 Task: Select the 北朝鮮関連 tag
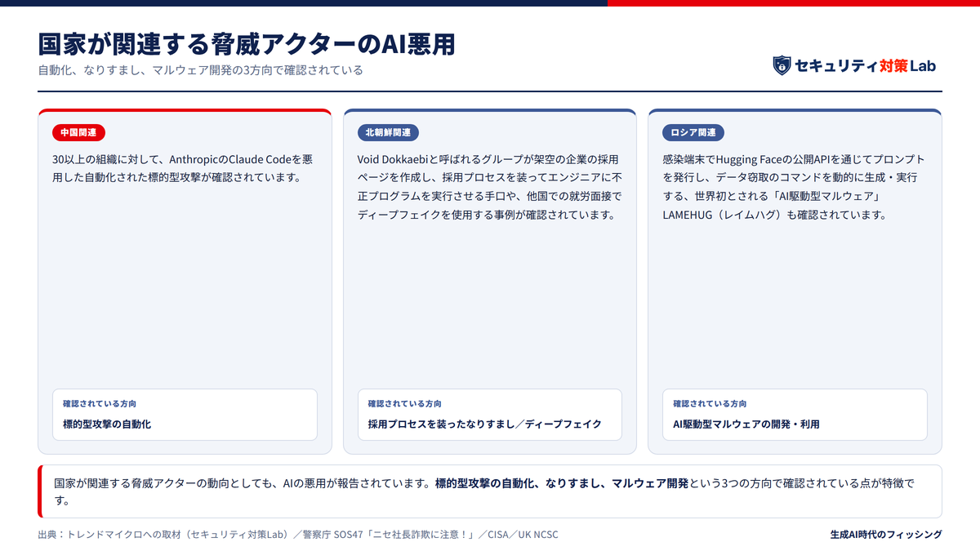(389, 132)
